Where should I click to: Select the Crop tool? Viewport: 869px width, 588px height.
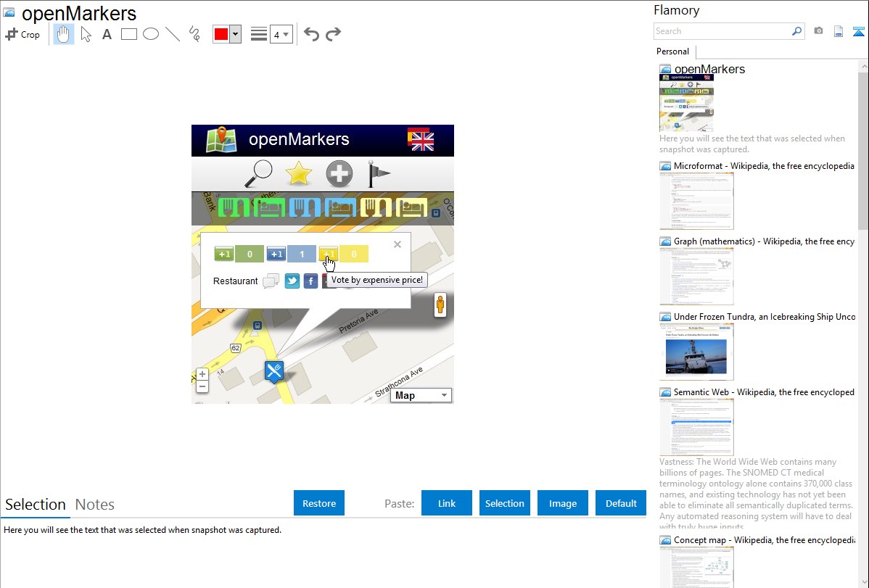[x=22, y=34]
